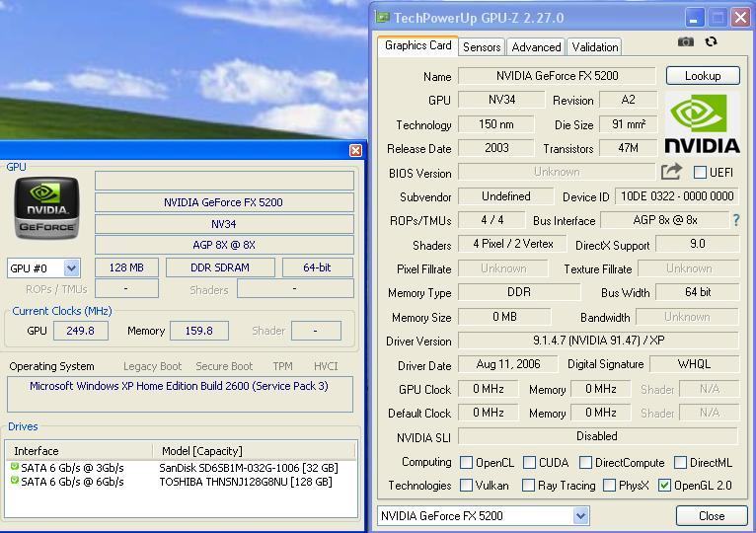The image size is (756, 533).
Task: Click the Bus Interface question mark icon
Action: click(735, 220)
